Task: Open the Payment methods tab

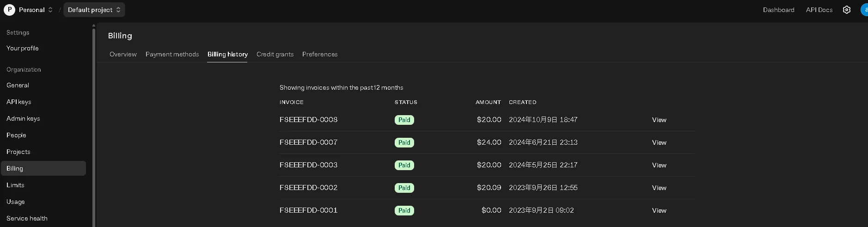Action: point(172,54)
